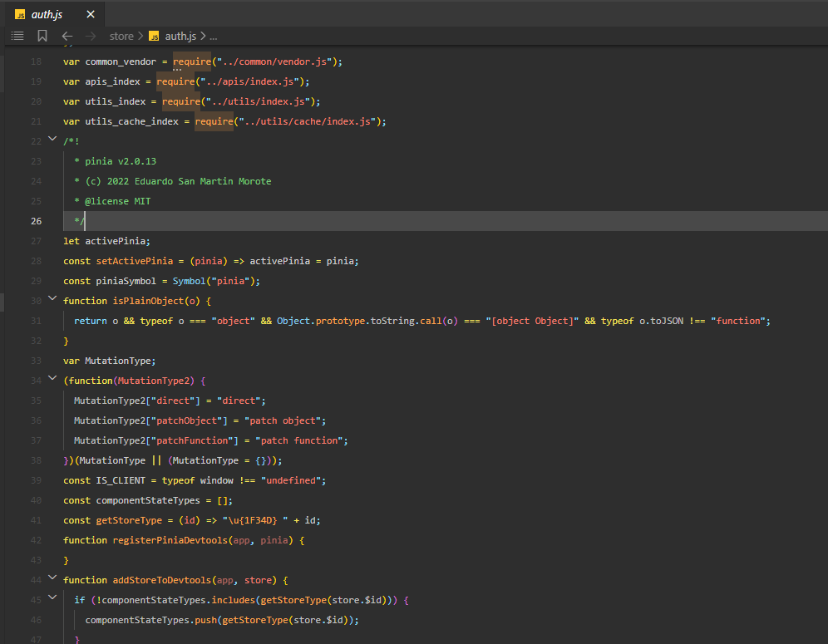
Task: Fold the addStoreToDevtools function at line 44
Action: pos(52,579)
